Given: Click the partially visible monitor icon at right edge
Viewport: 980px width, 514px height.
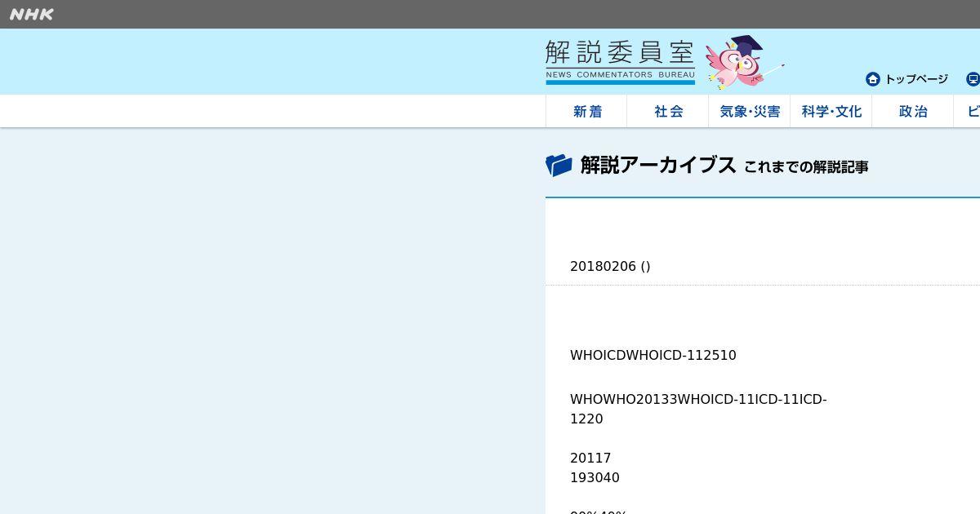Looking at the screenshot, I should [x=973, y=79].
